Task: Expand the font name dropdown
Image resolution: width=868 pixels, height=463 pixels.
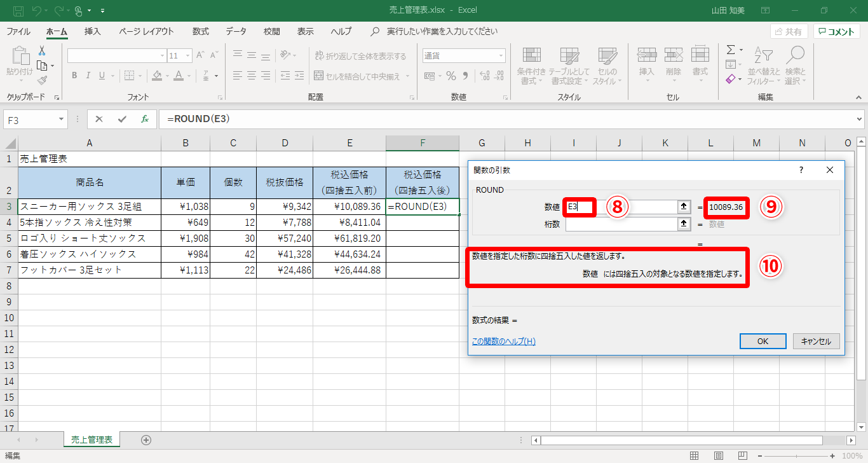Action: coord(163,55)
